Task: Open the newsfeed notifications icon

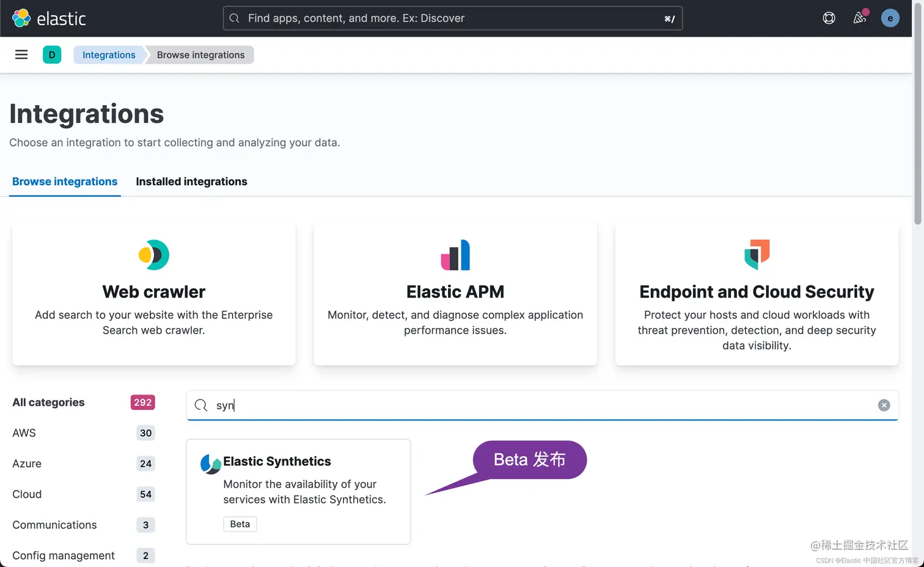Action: coord(859,18)
